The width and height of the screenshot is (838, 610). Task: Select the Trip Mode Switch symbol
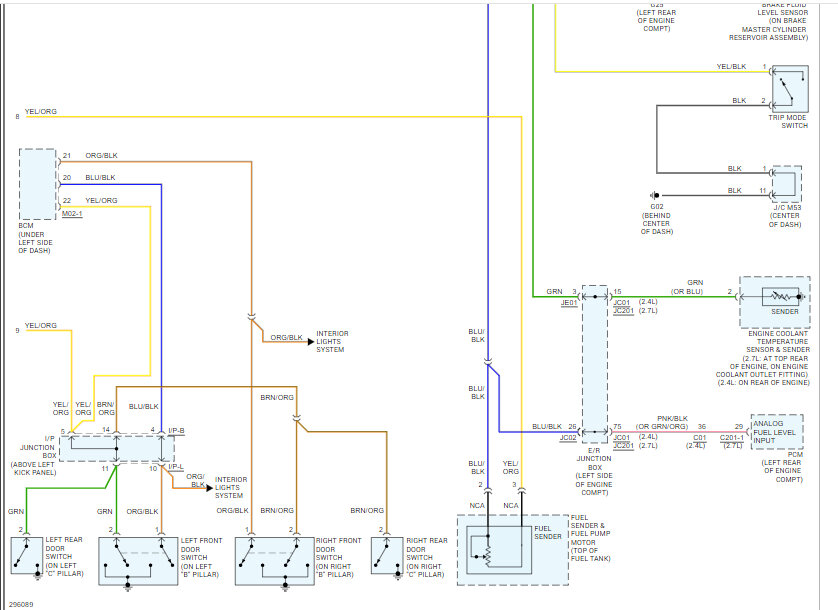point(790,89)
